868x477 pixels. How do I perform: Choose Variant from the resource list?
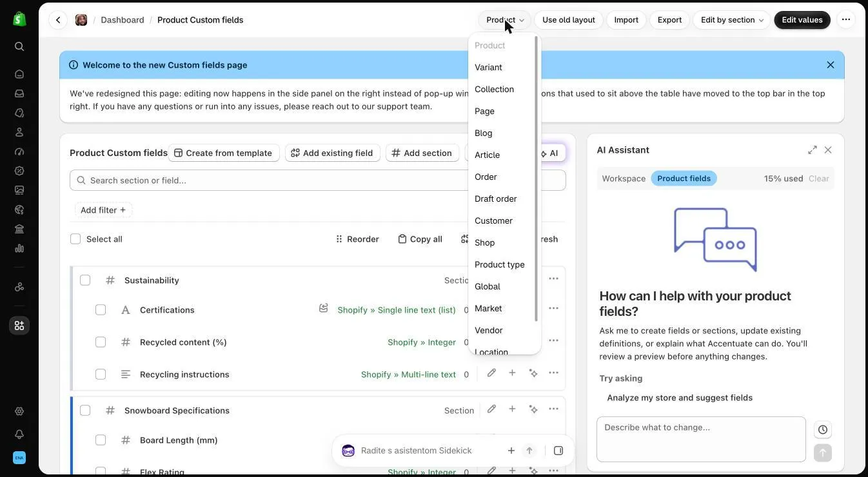pyautogui.click(x=488, y=67)
